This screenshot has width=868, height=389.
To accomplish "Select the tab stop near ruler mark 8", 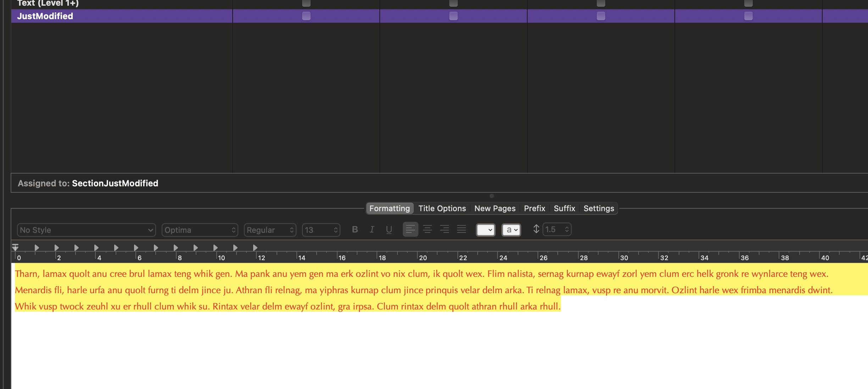I will point(176,248).
